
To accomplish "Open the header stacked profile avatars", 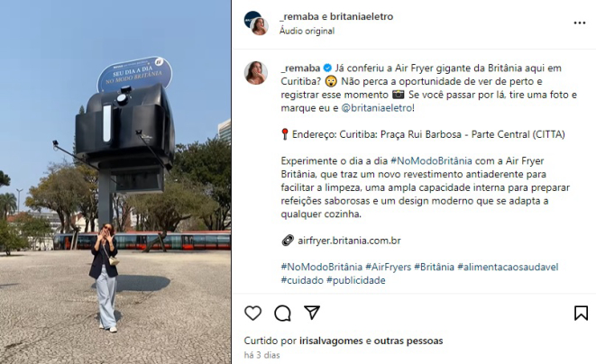I will point(256,23).
